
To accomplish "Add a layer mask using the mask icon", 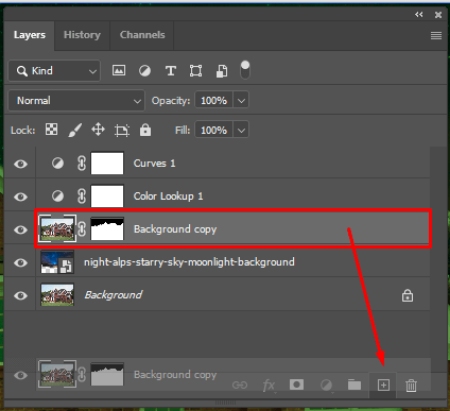I will pyautogui.click(x=296, y=385).
